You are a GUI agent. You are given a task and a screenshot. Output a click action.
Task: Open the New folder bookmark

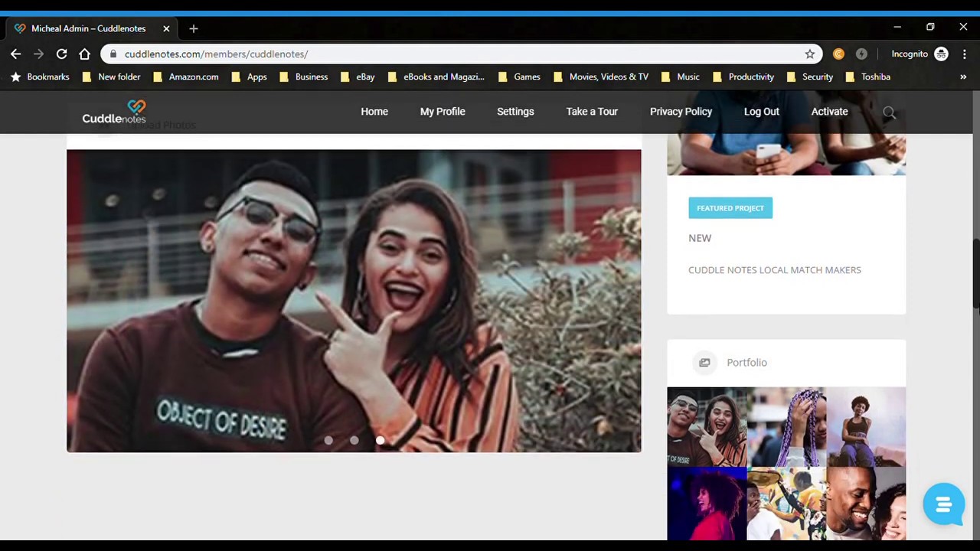click(111, 77)
